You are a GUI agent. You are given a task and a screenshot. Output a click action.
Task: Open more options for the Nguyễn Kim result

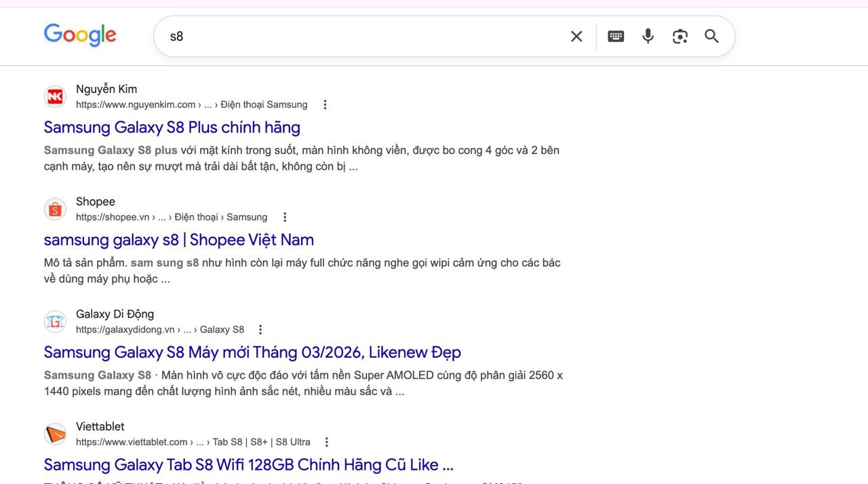tap(325, 105)
